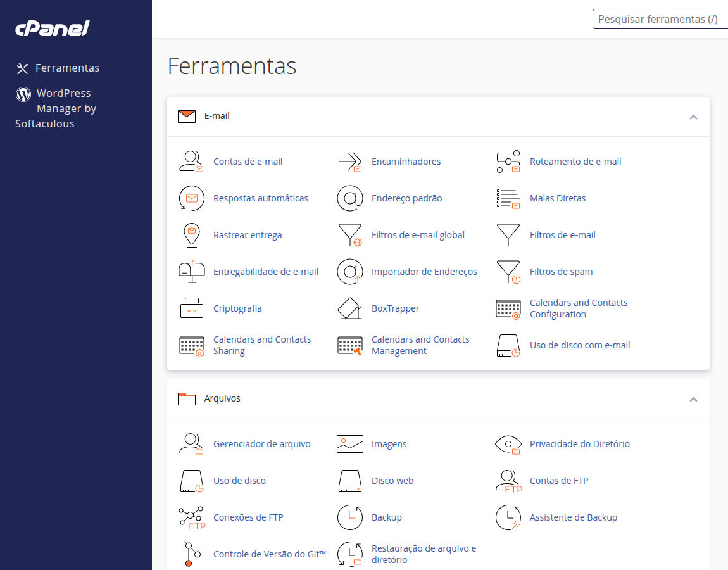Image resolution: width=728 pixels, height=570 pixels.
Task: Open the BoxTrapper icon
Action: [x=350, y=308]
